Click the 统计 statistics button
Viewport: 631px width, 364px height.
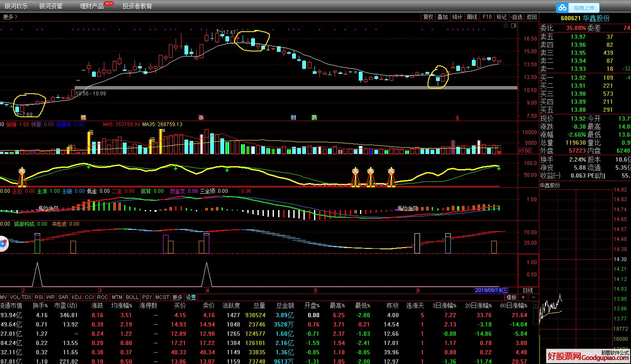click(457, 17)
